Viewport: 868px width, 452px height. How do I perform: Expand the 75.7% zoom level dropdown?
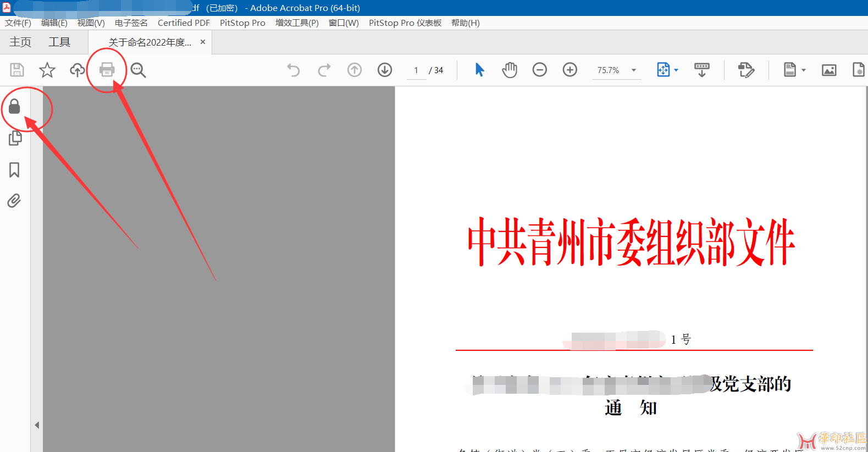coord(634,70)
